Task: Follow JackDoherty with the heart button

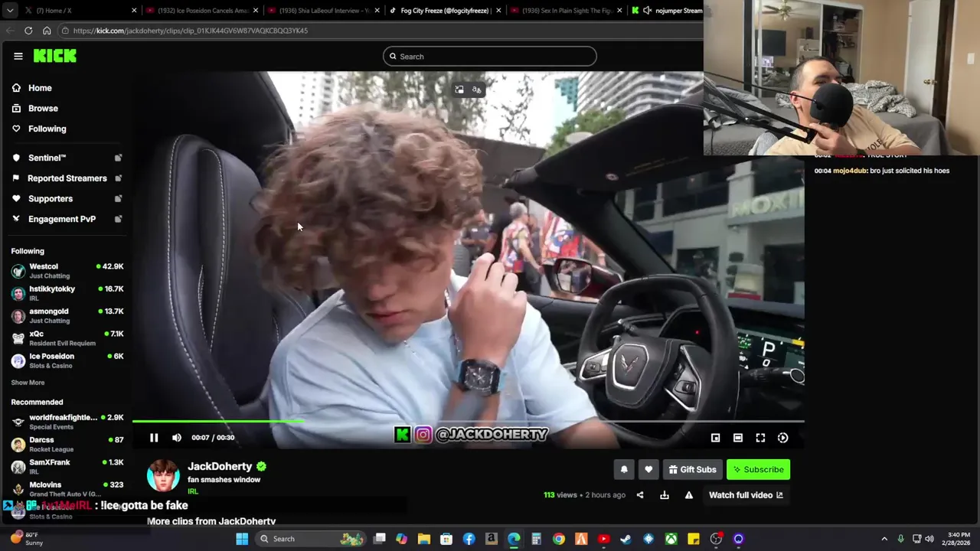Action: (648, 469)
